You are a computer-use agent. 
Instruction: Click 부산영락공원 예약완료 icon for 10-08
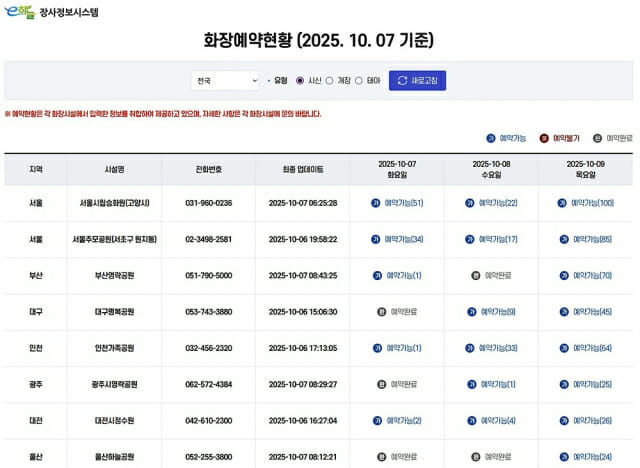[x=475, y=275]
